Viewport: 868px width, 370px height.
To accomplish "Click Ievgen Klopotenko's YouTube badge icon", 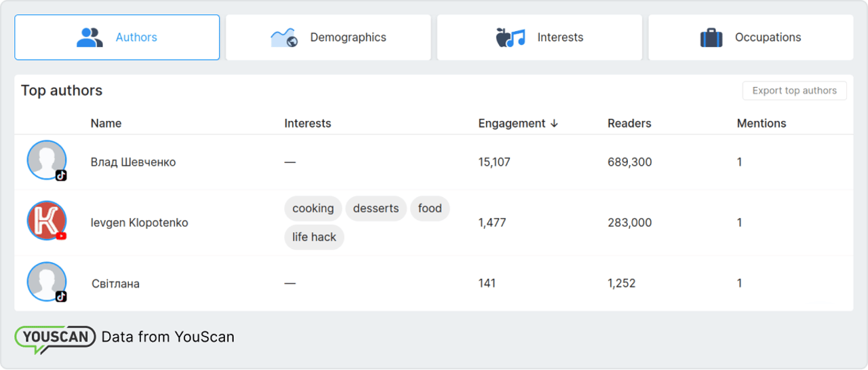I will [61, 236].
